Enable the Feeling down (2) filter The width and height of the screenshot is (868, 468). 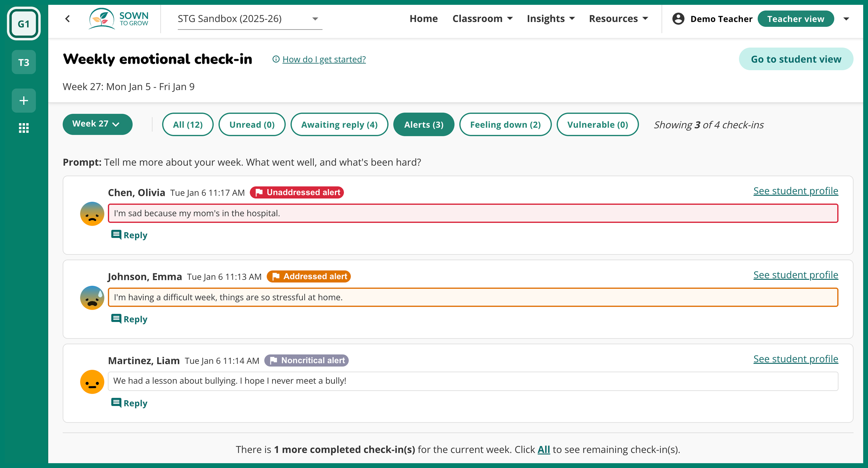[505, 124]
